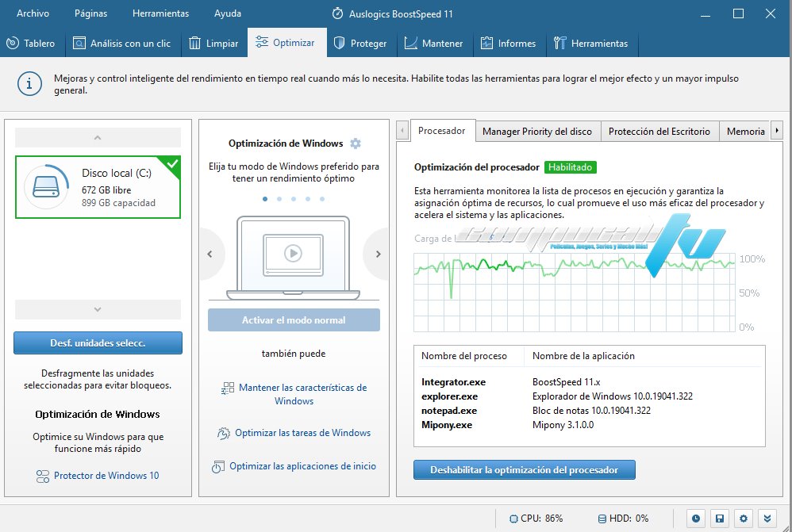Open the scheduler clock icon
This screenshot has width=792, height=532.
click(695, 518)
